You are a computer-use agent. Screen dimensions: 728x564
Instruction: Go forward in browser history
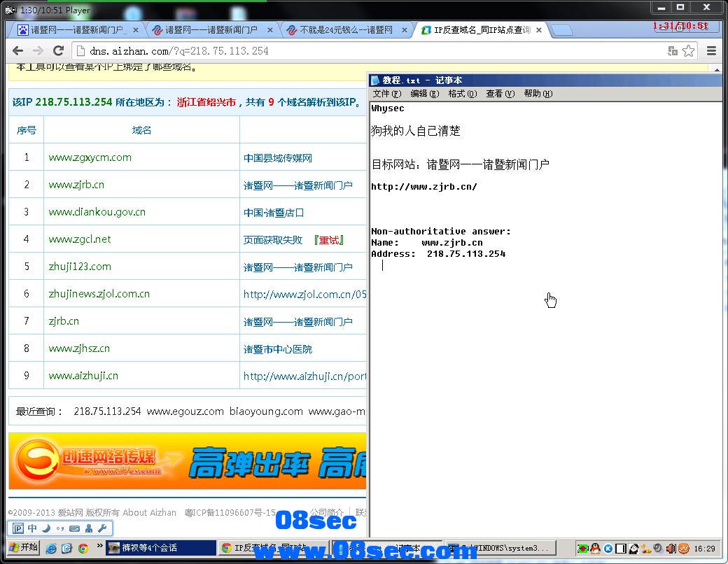pos(38,50)
